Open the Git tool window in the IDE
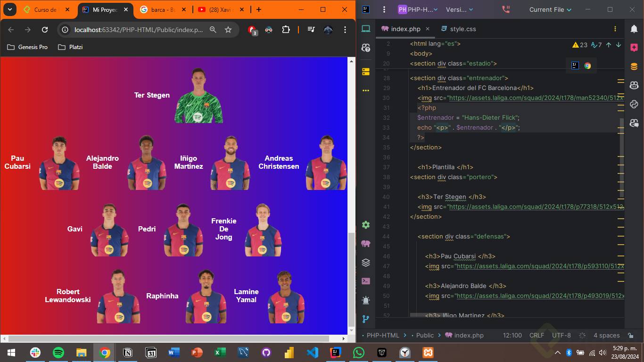Screen dimensions: 644x362 point(366,319)
